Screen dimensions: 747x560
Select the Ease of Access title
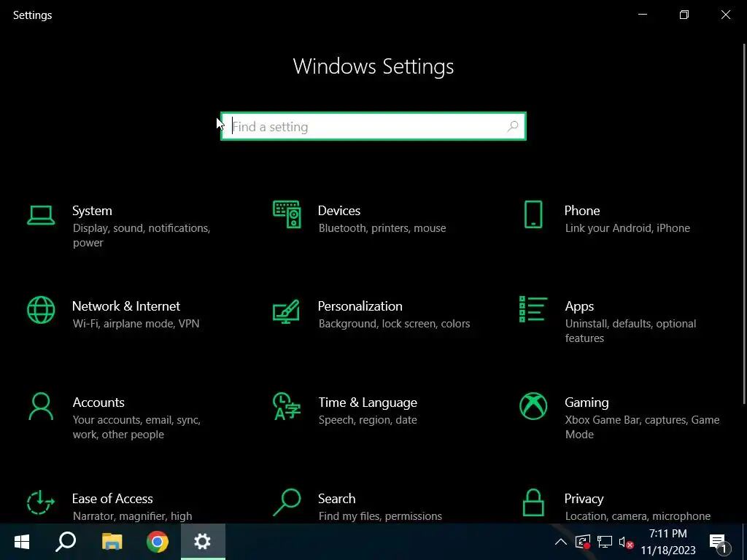click(112, 499)
